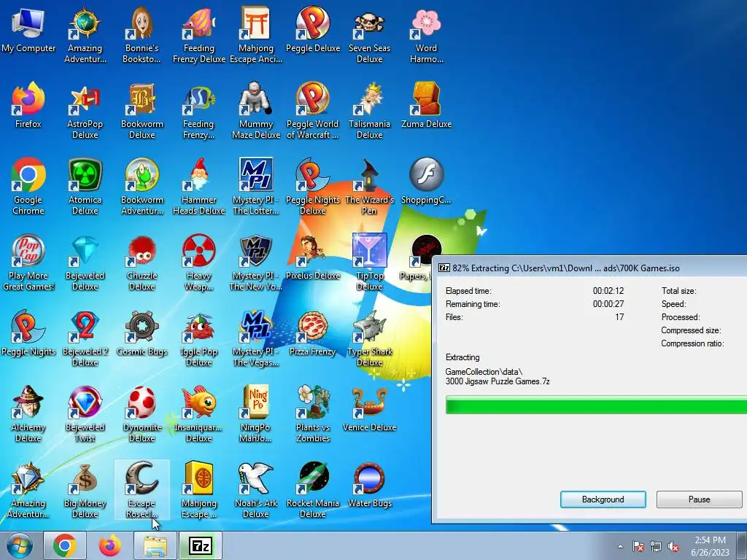Select the Peggle World of Warcraft shortcut
Screen dimensions: 747x560
(312, 111)
